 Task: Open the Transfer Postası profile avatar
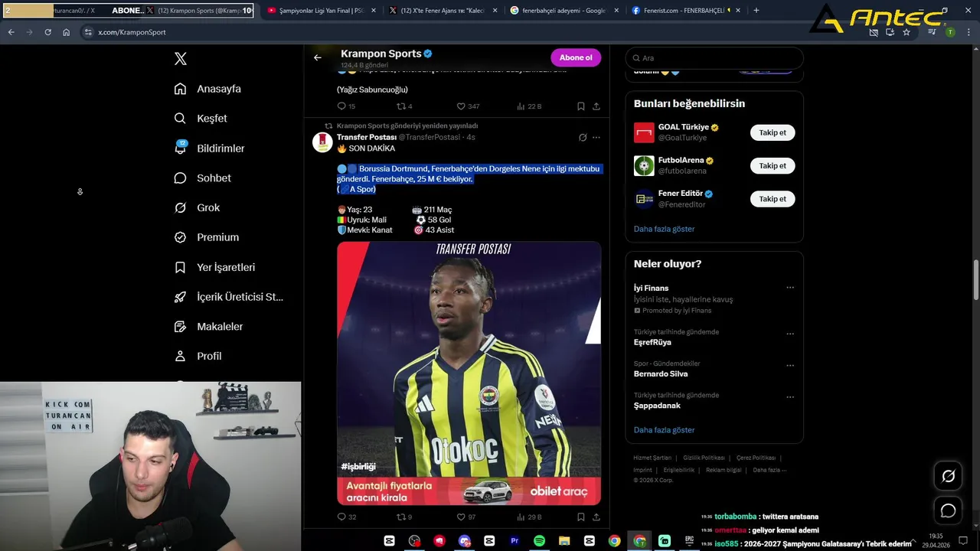[322, 142]
